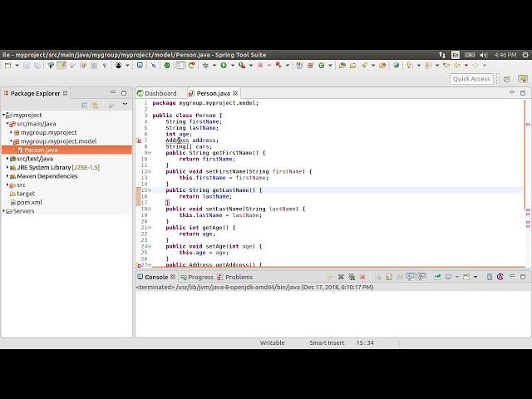Screen dimensions: 532x399
Task: Select Person.java in Package Explorer
Action: (41, 150)
